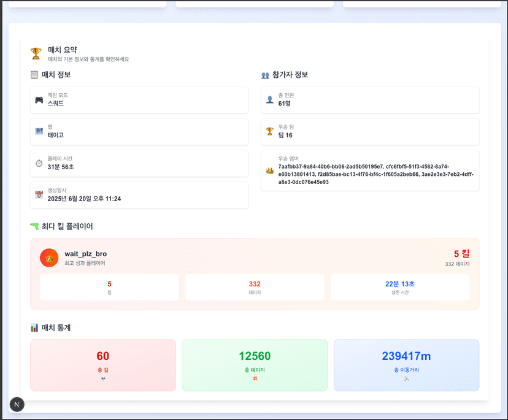Click the stopwatch icon for 플레이 시간
This screenshot has height=420, width=508.
[x=39, y=163]
